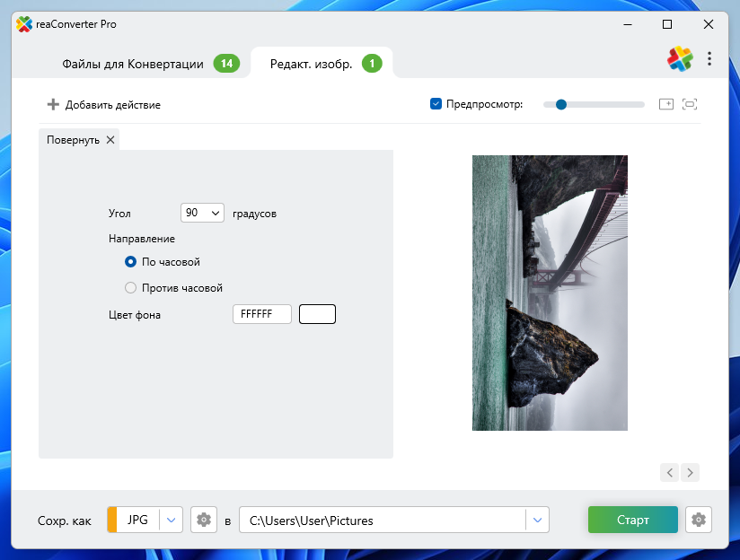This screenshot has height=560, width=740.
Task: Toggle the Предпросмотр checkbox
Action: click(436, 104)
